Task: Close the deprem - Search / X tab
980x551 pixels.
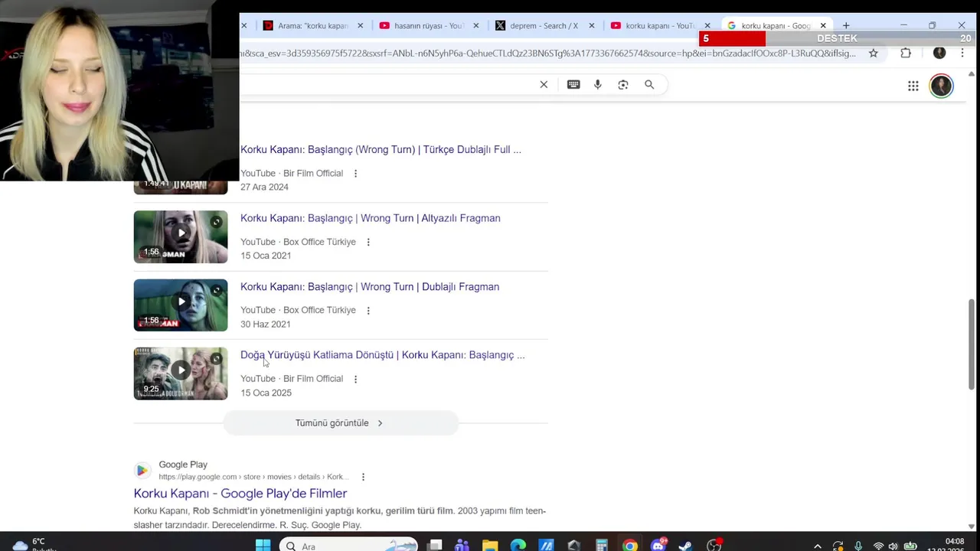Action: (591, 25)
